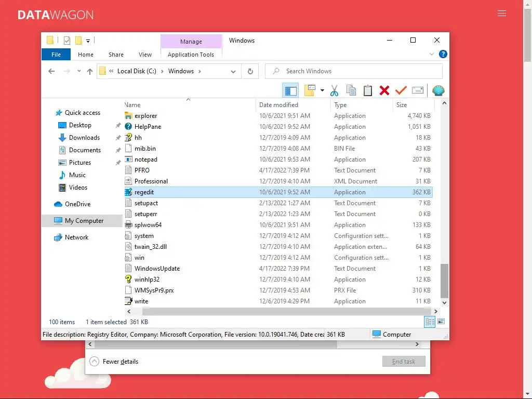532x399 pixels.
Task: Switch to the Share ribbon tab
Action: pos(116,54)
